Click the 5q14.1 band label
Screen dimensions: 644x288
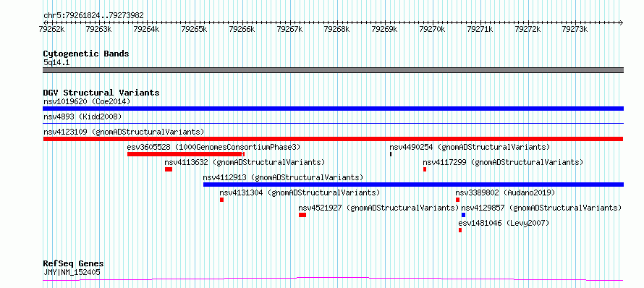[x=56, y=62]
